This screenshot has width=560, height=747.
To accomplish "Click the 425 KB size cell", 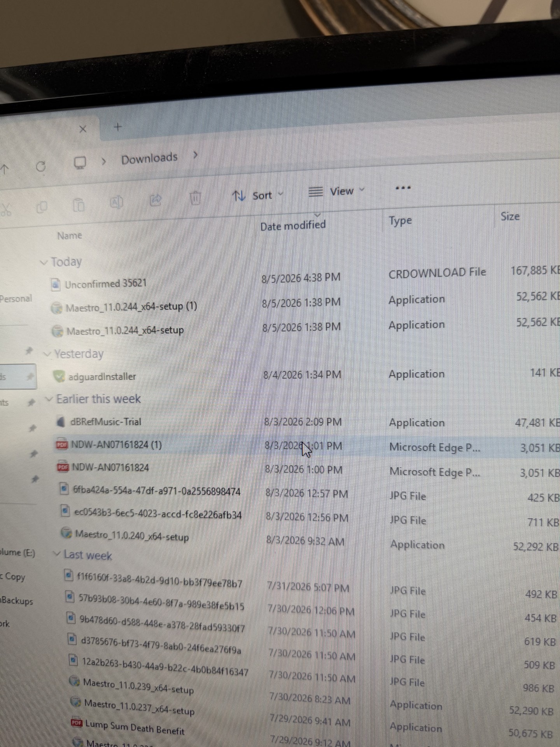I will tap(544, 497).
